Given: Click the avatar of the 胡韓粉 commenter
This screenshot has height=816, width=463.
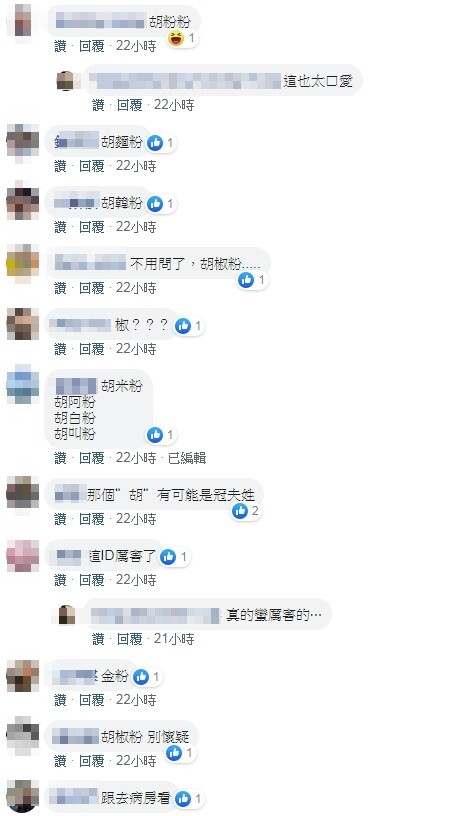Looking at the screenshot, I should click(22, 202).
